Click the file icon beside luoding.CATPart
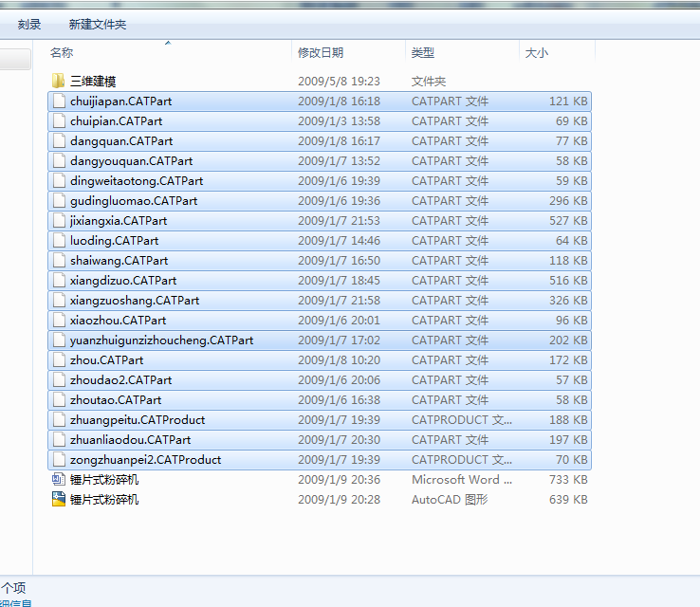This screenshot has height=607, width=700. [x=59, y=241]
